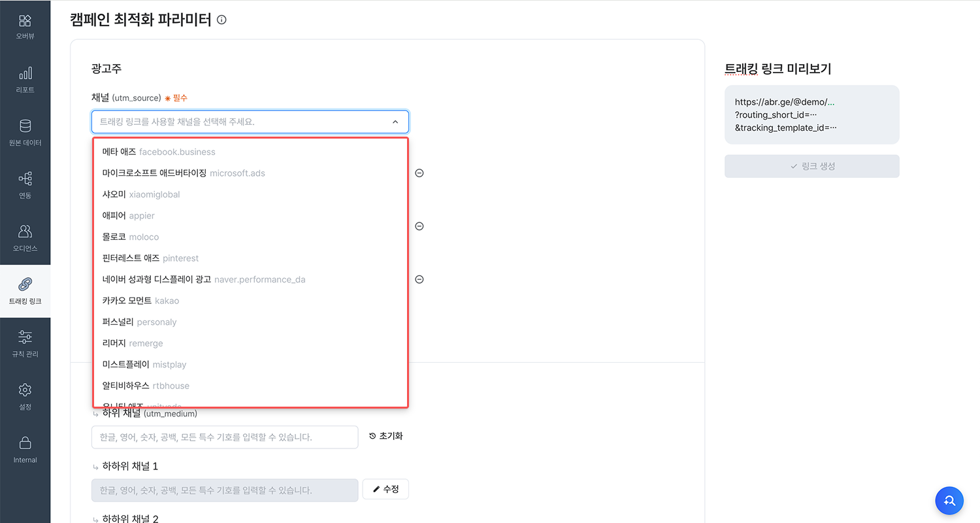
Task: Focus the 하위 채널 utm_medium input
Action: [x=225, y=437]
